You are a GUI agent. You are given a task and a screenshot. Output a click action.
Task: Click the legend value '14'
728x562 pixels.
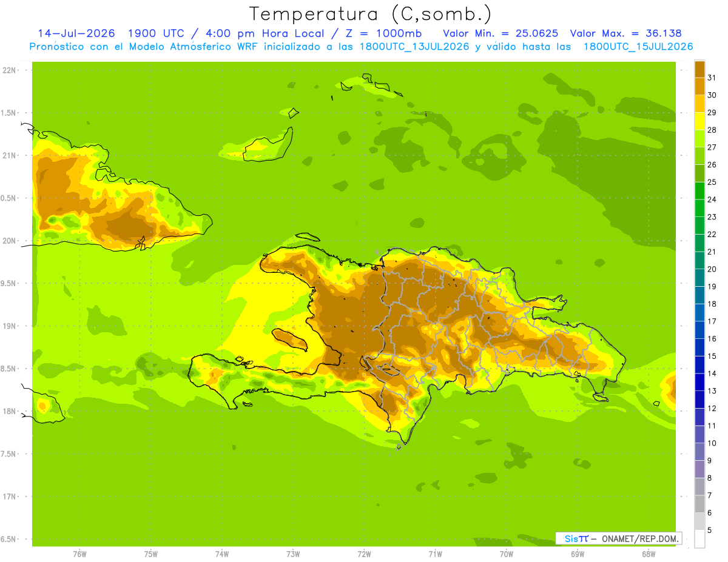(712, 373)
